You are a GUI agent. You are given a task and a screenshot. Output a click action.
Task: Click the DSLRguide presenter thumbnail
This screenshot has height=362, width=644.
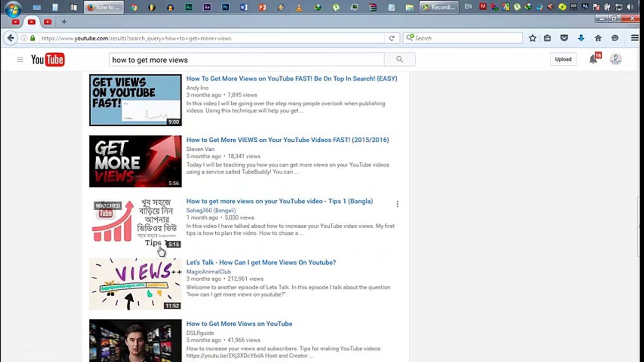(x=135, y=341)
